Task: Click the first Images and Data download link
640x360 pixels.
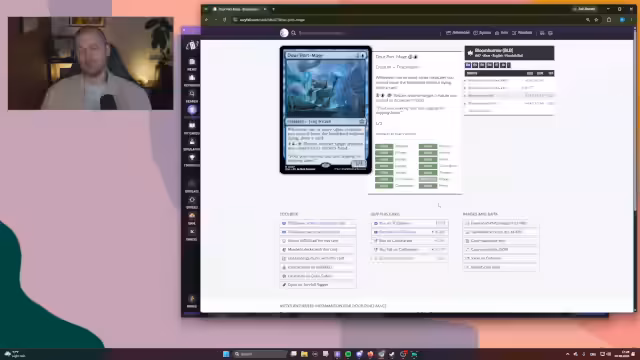Action: click(x=501, y=223)
